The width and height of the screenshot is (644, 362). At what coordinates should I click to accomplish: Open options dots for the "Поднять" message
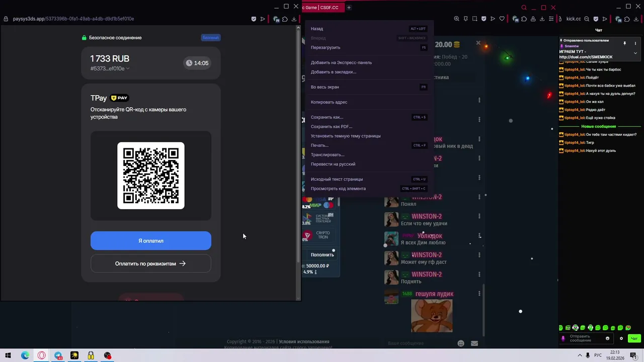tap(479, 275)
